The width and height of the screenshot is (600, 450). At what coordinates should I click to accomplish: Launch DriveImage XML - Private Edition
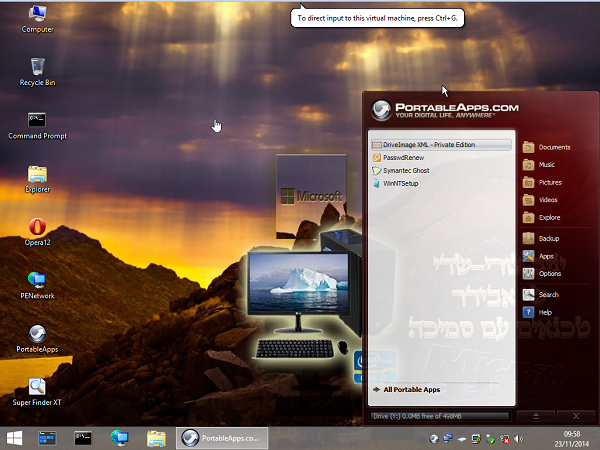point(441,145)
